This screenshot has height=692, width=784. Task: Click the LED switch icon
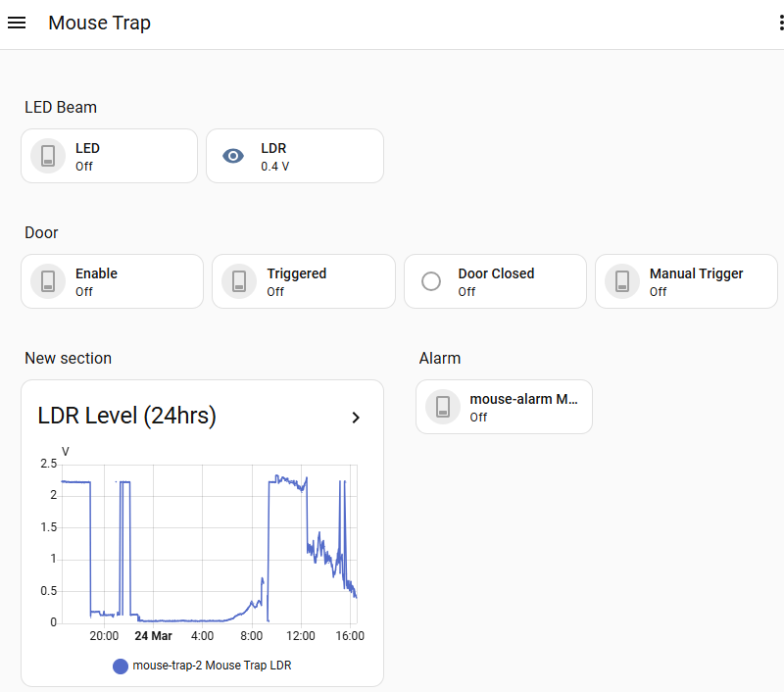48,156
